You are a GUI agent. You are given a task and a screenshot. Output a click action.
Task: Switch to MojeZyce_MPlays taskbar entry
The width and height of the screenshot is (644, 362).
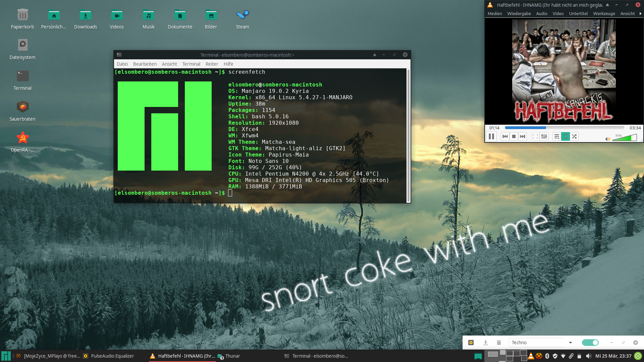click(x=48, y=356)
